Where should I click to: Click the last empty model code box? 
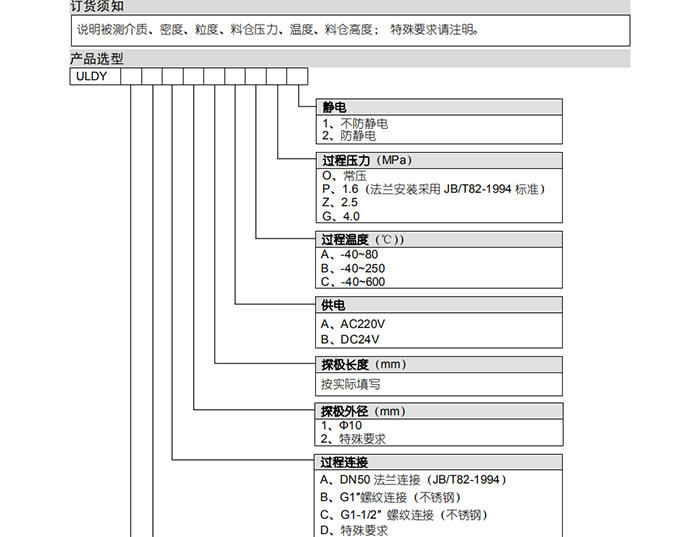pos(297,75)
